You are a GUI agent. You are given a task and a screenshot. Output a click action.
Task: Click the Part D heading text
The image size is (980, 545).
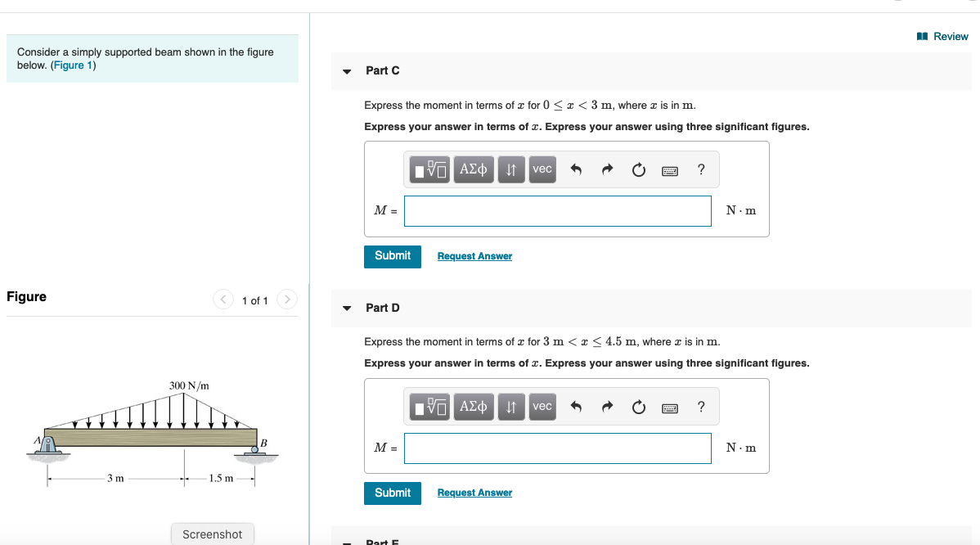383,308
